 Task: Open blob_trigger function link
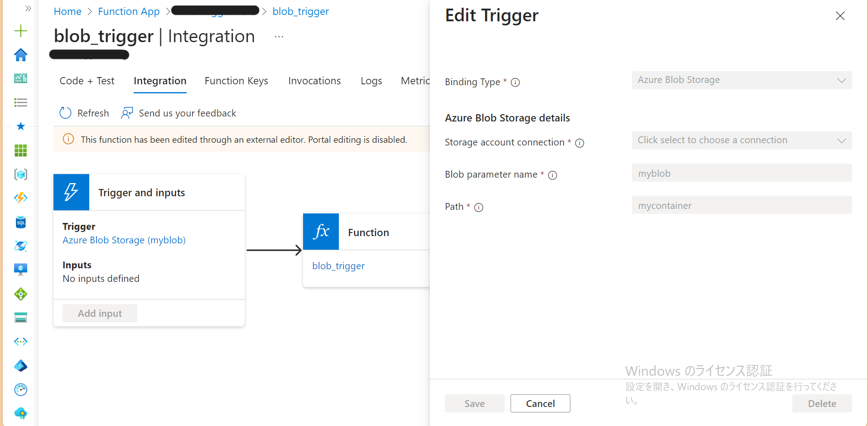tap(338, 266)
